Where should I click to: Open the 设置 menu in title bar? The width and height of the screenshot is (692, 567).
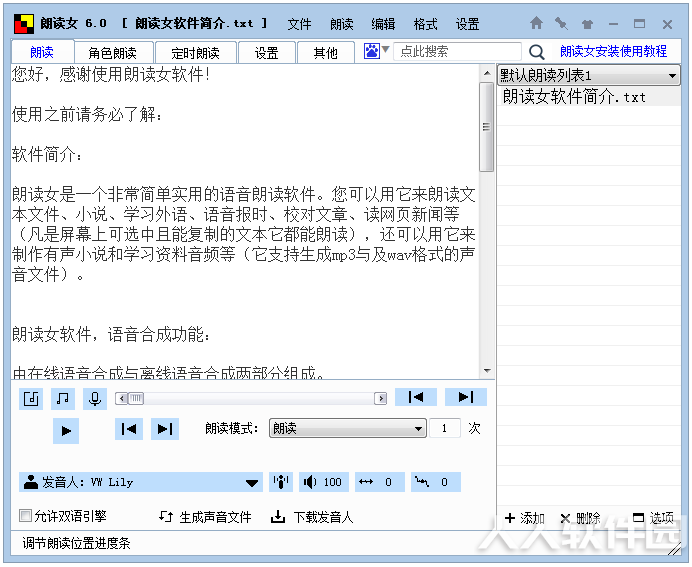[467, 24]
